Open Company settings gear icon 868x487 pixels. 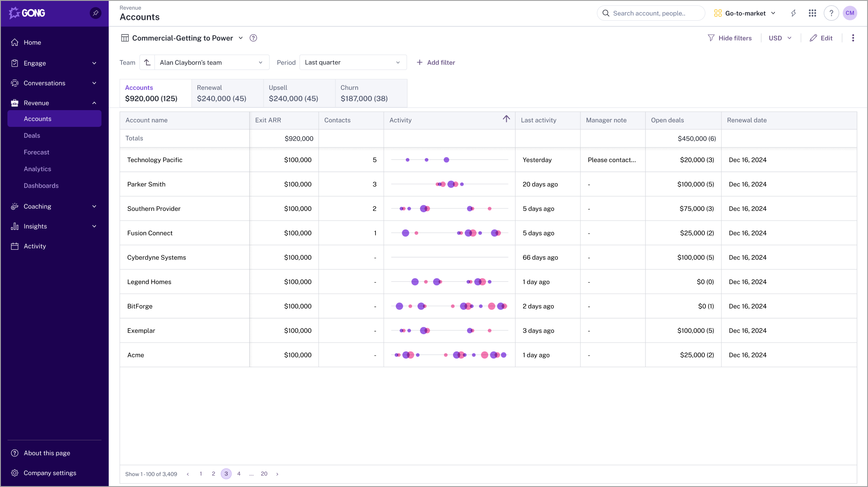(15, 473)
